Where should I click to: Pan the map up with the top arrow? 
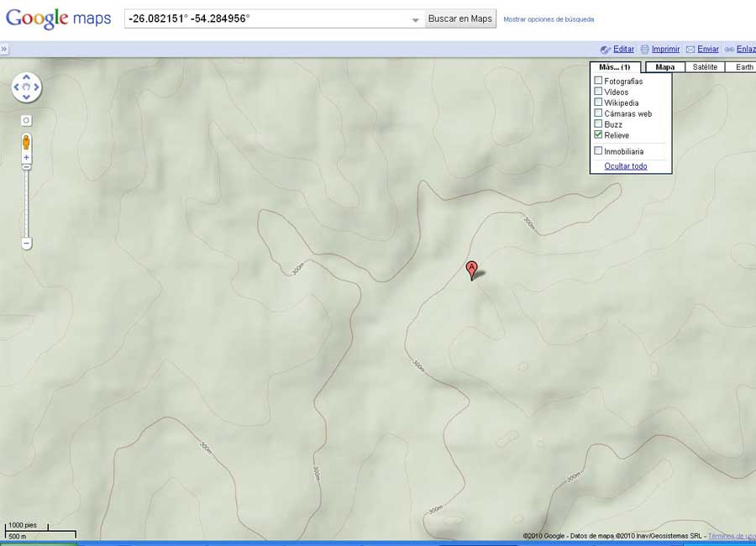26,76
